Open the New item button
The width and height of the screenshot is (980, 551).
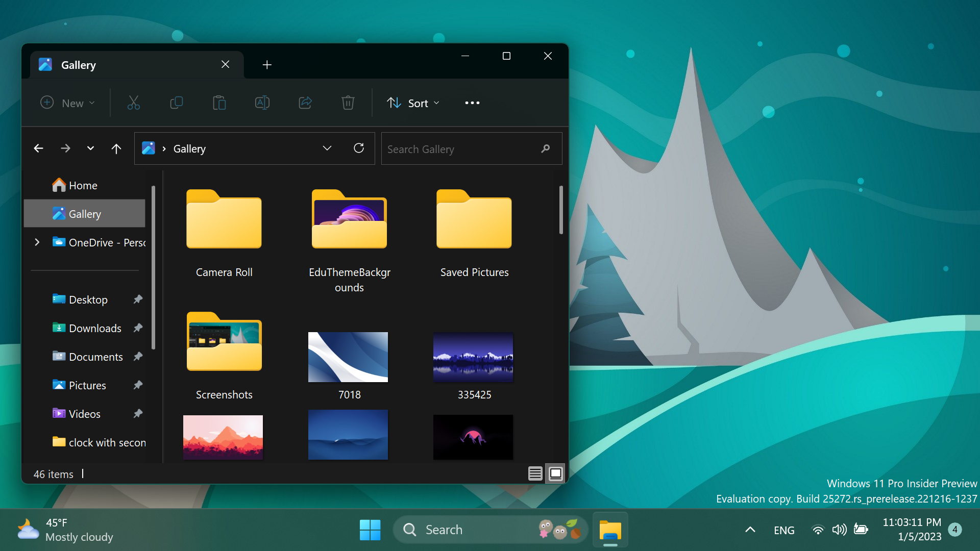[67, 103]
